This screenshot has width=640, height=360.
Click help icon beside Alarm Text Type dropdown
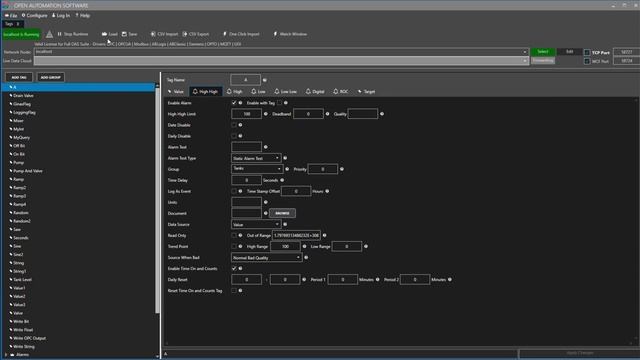285,158
